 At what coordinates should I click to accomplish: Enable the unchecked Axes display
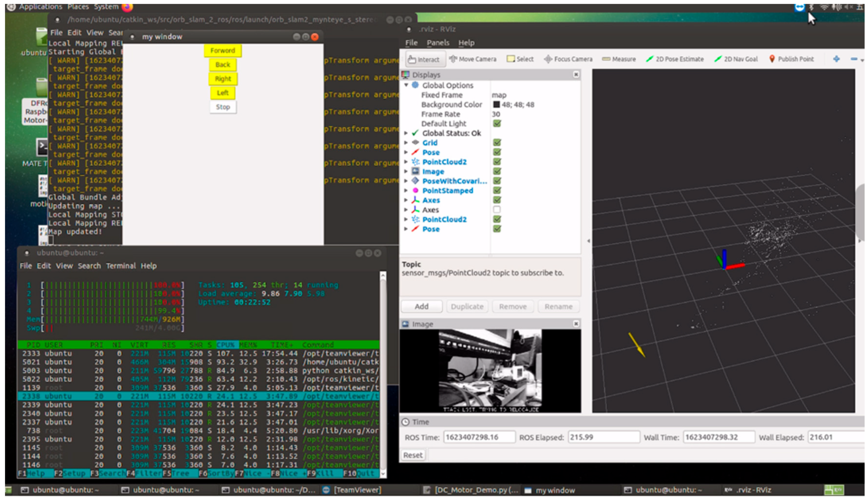coord(497,209)
